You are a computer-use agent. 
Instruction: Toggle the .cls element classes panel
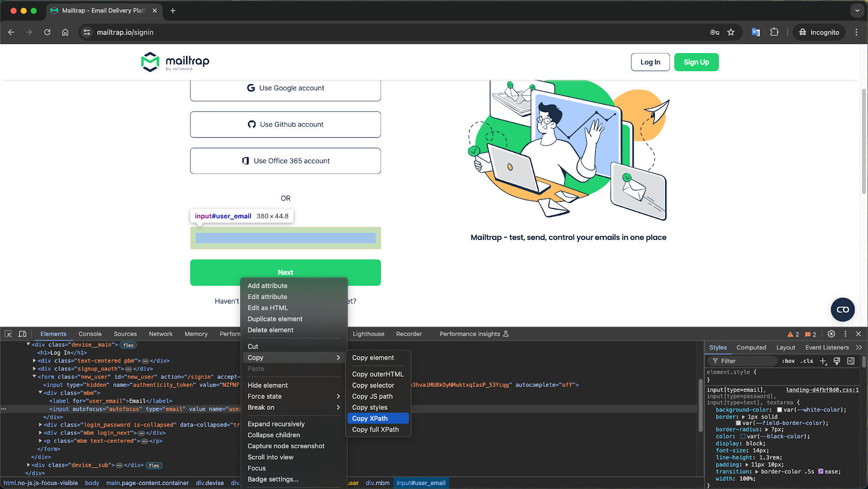(x=807, y=361)
